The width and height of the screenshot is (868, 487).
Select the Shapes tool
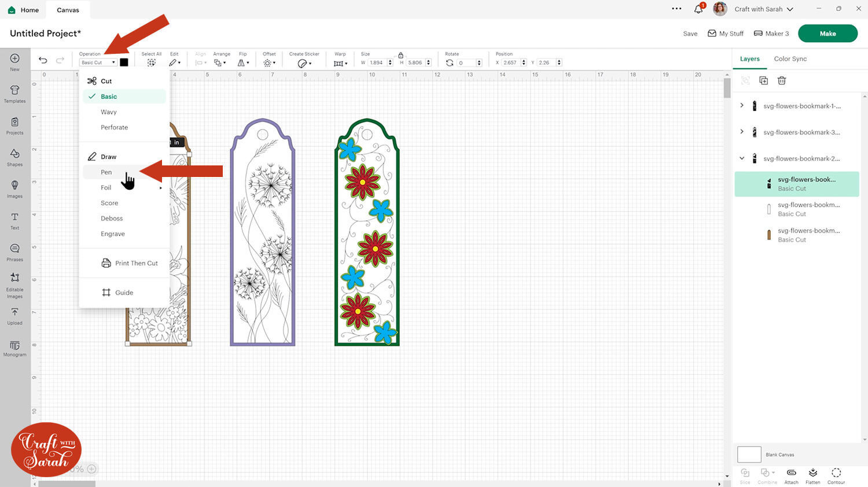[x=14, y=156]
